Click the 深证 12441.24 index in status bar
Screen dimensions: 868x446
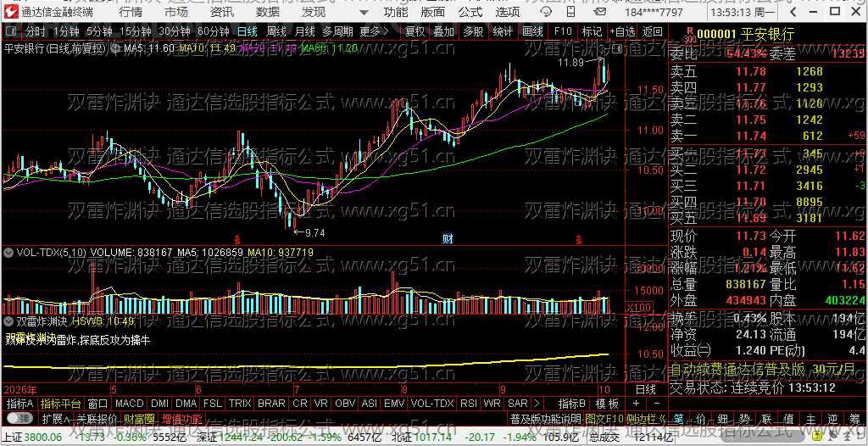click(229, 438)
